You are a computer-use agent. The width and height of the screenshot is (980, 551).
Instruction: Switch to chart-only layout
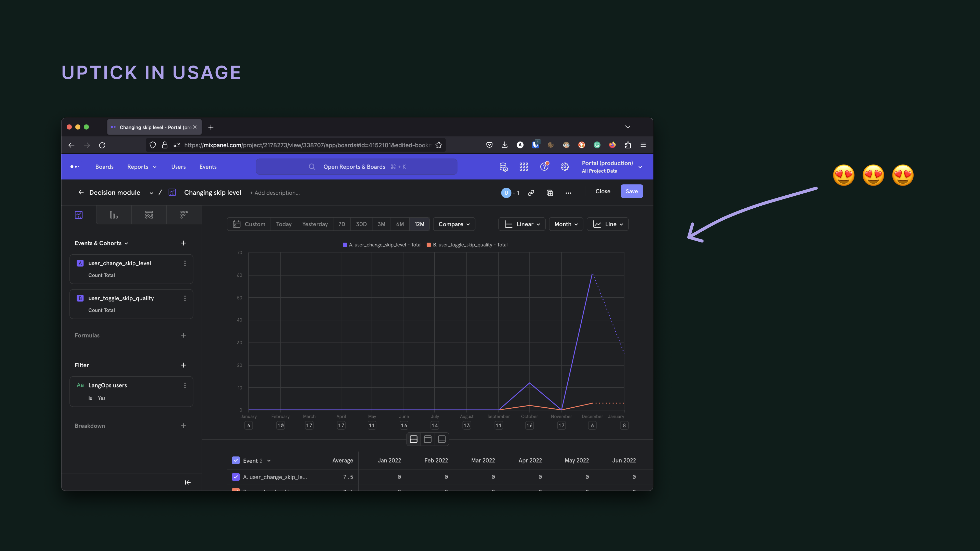[428, 439]
